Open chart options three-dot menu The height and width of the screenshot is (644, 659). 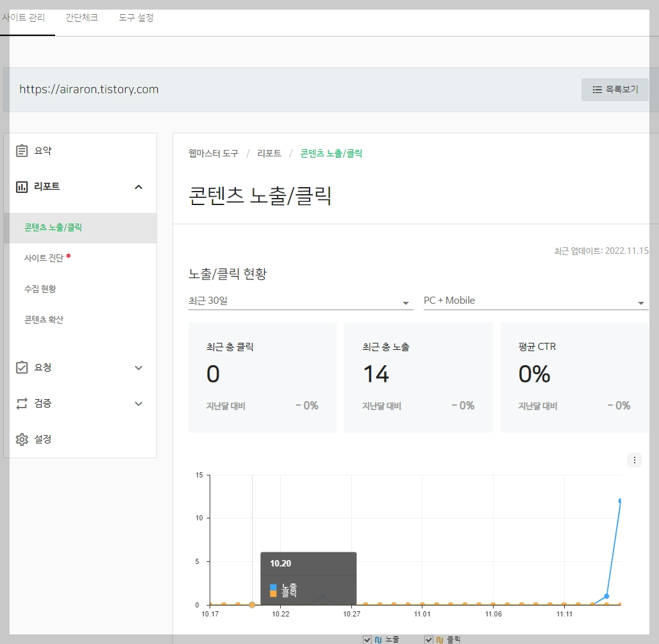point(634,461)
